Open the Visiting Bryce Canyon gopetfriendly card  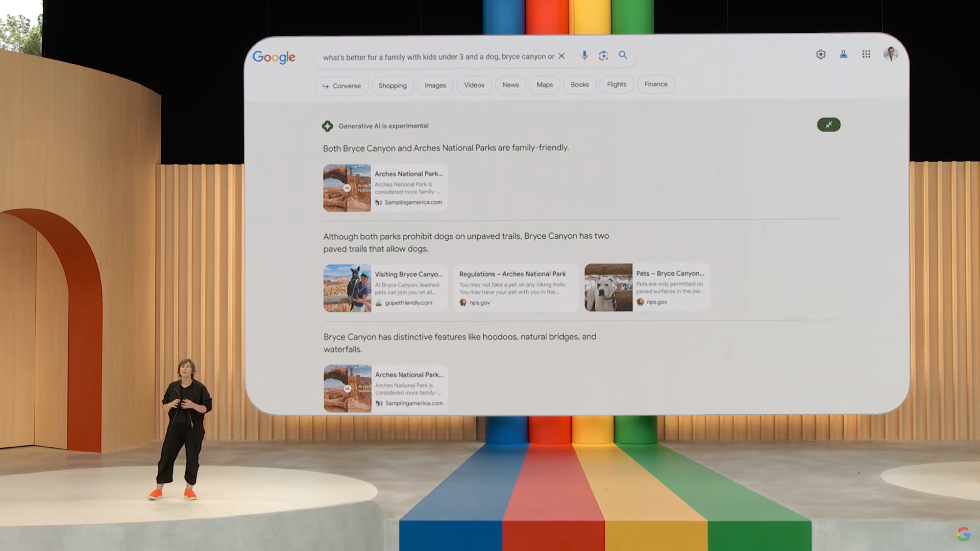click(x=386, y=288)
